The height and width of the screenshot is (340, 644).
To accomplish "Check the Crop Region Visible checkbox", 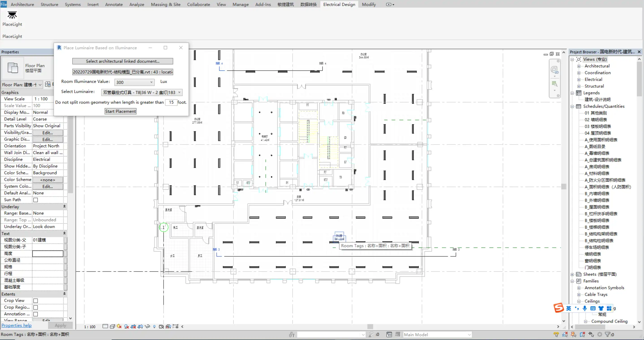I will [35, 308].
